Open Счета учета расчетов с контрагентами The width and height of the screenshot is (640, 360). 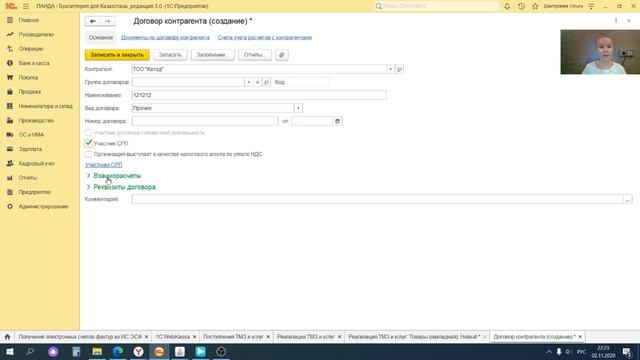pos(264,38)
